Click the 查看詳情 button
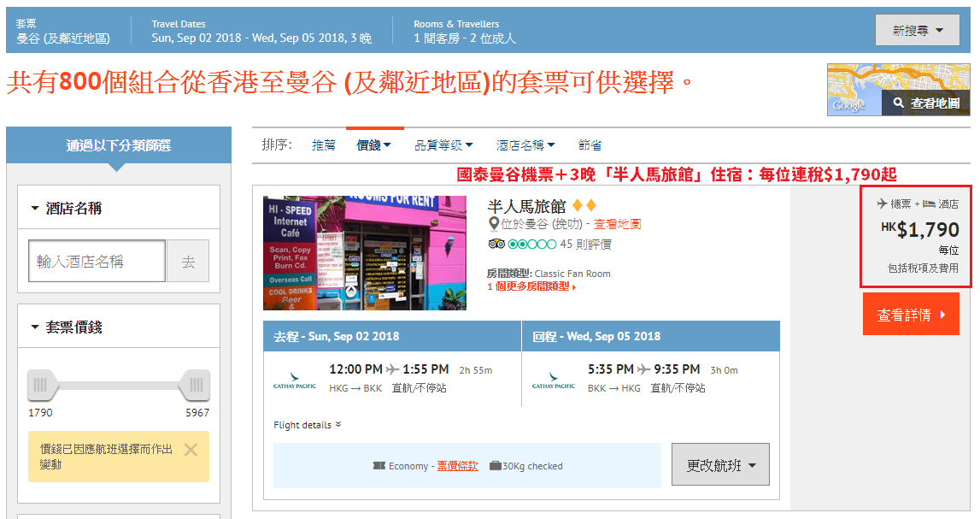Screen dimensions: 980x519 point(911,315)
